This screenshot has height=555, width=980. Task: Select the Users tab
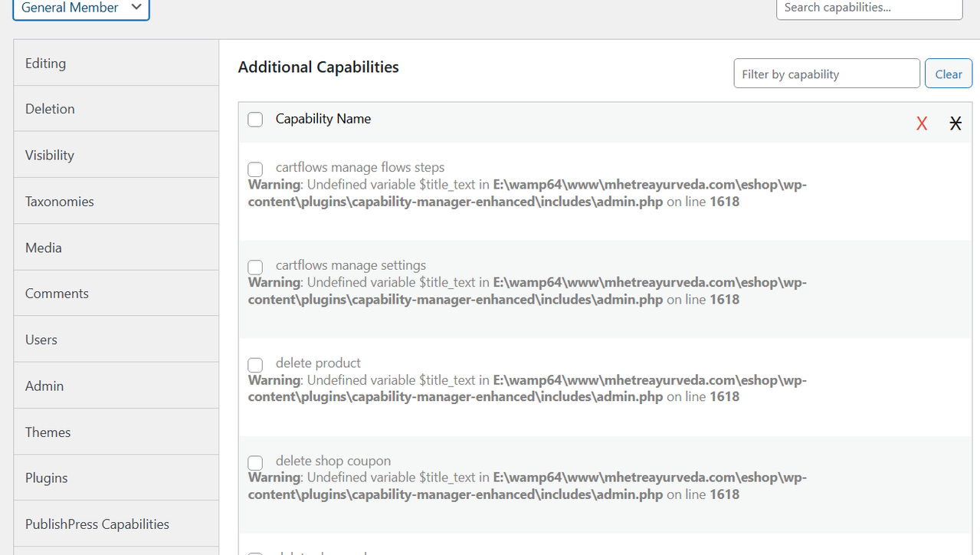coord(116,340)
